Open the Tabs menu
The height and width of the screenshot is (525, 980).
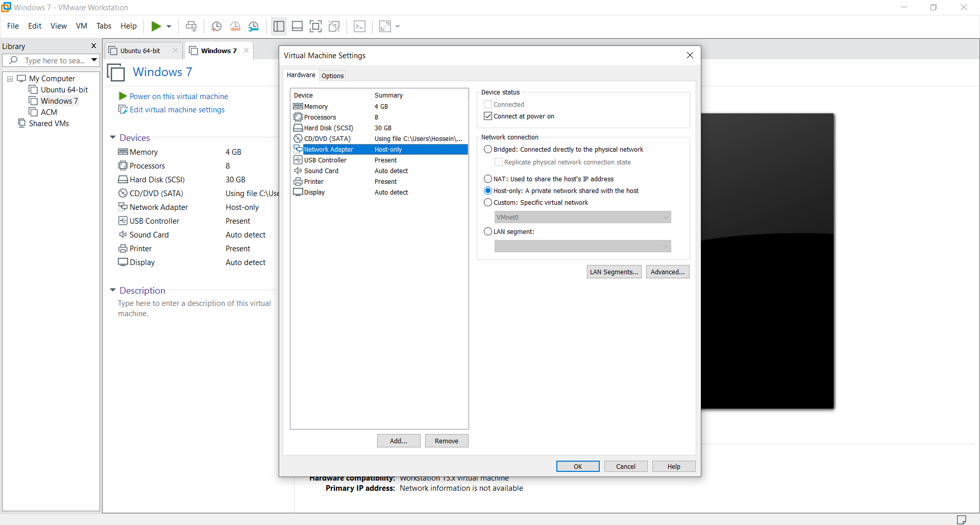(x=104, y=26)
